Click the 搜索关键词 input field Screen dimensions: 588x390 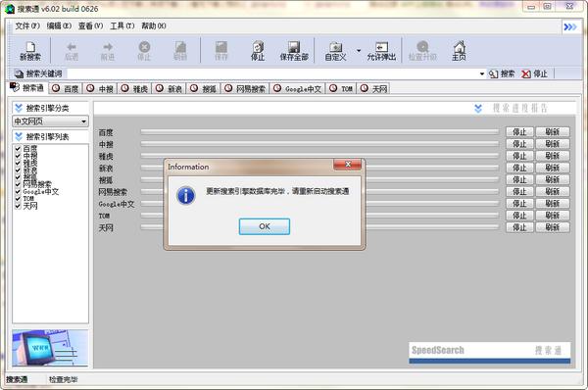coord(271,73)
